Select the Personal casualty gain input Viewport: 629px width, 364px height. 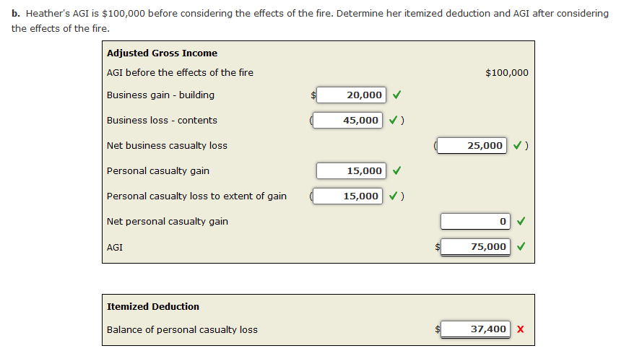351,171
